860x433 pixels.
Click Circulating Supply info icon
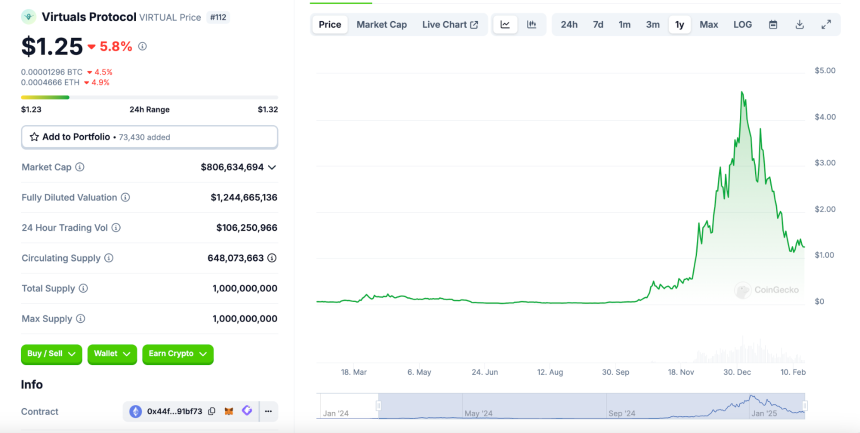coord(109,258)
